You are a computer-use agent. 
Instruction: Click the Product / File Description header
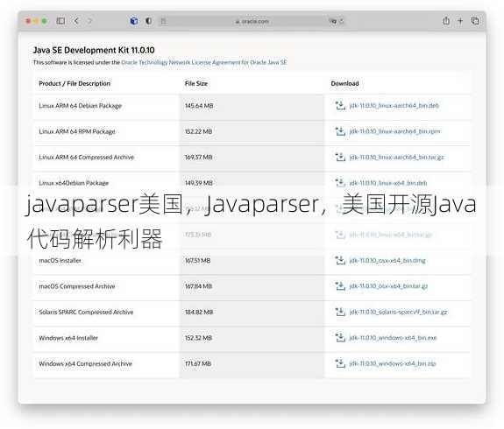click(x=75, y=83)
